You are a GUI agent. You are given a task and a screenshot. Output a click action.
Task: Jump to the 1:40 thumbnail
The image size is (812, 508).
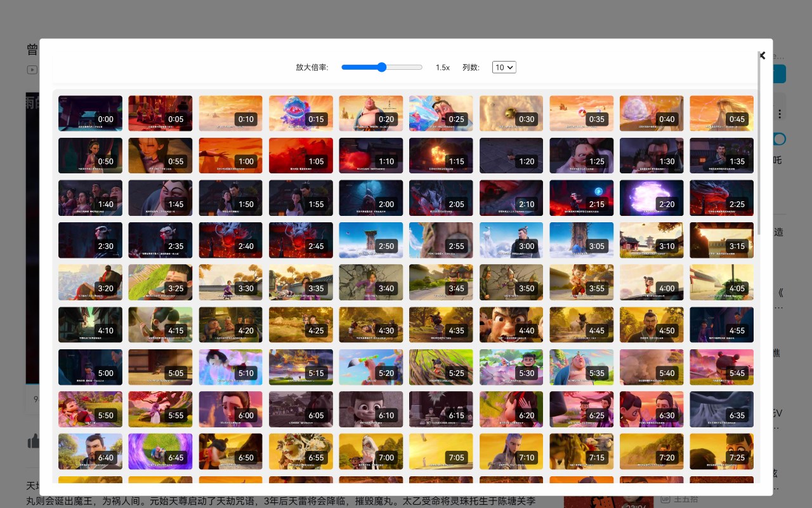click(91, 198)
